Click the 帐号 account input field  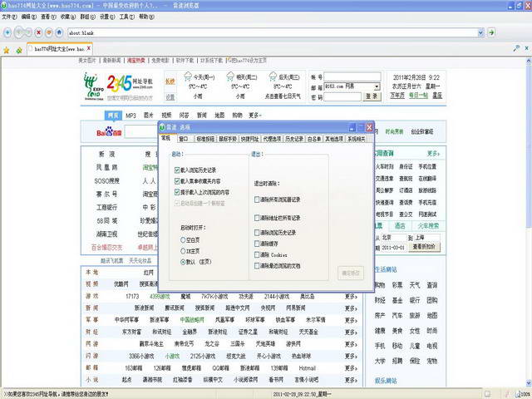(352, 76)
